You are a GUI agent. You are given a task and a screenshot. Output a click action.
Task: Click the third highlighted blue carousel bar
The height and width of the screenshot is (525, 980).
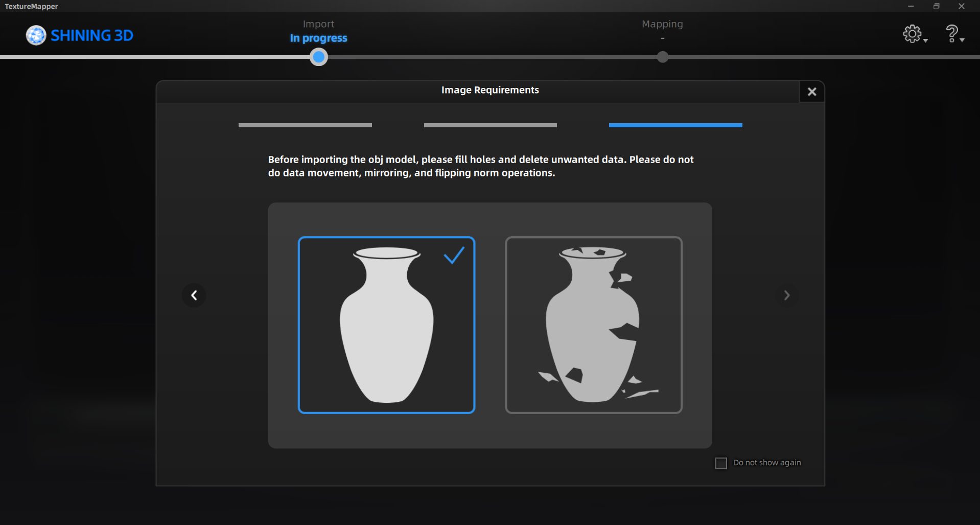pyautogui.click(x=675, y=125)
